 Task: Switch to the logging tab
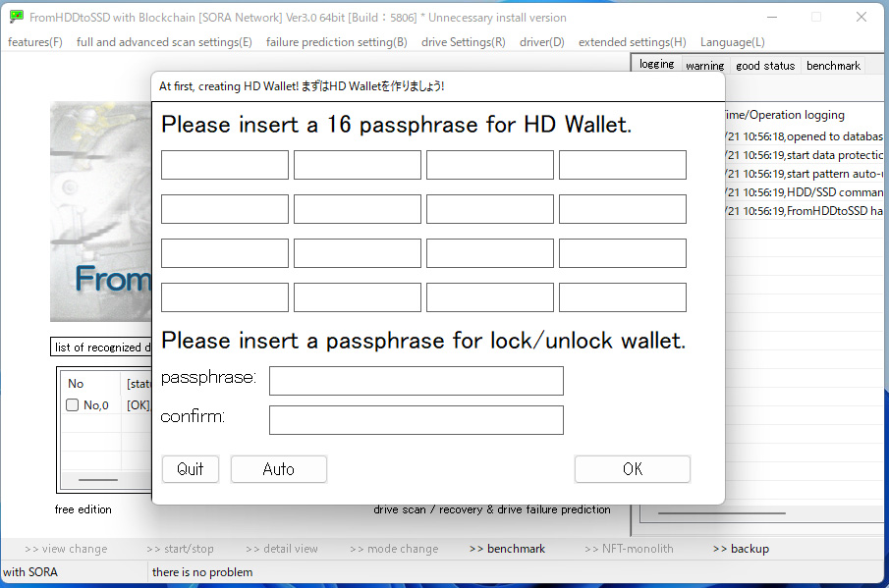656,64
